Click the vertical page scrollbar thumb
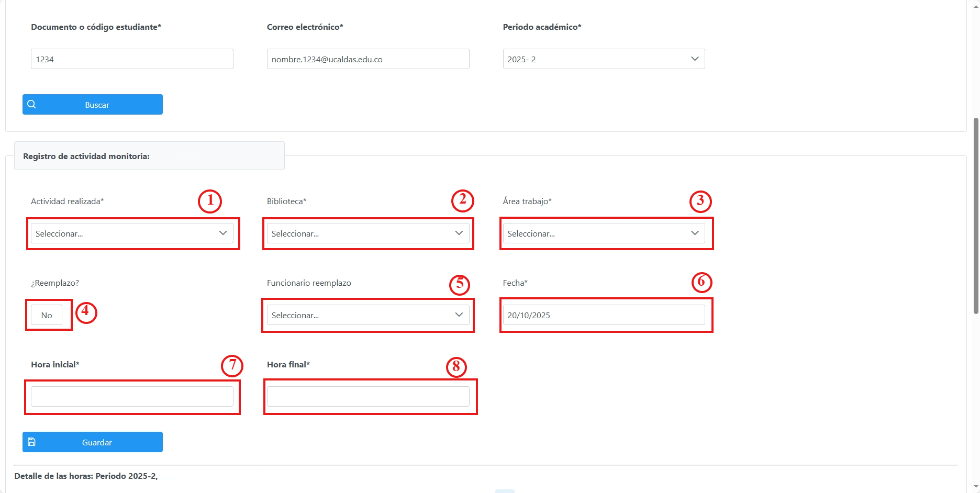The width and height of the screenshot is (980, 493). tap(976, 215)
